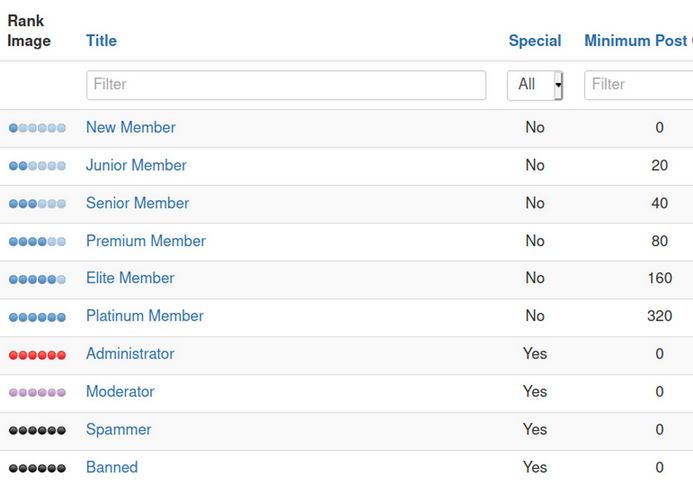693x486 pixels.
Task: Sort by Minimum Post column header
Action: point(637,41)
